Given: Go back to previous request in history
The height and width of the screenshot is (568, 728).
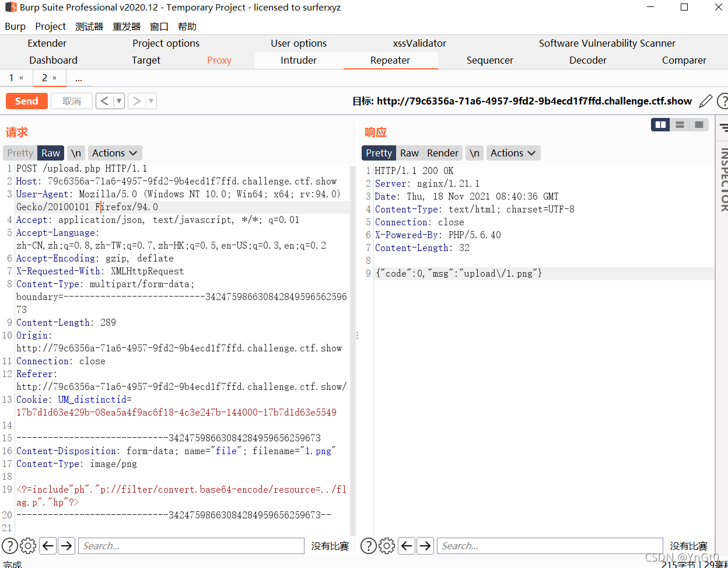Looking at the screenshot, I should 104,101.
